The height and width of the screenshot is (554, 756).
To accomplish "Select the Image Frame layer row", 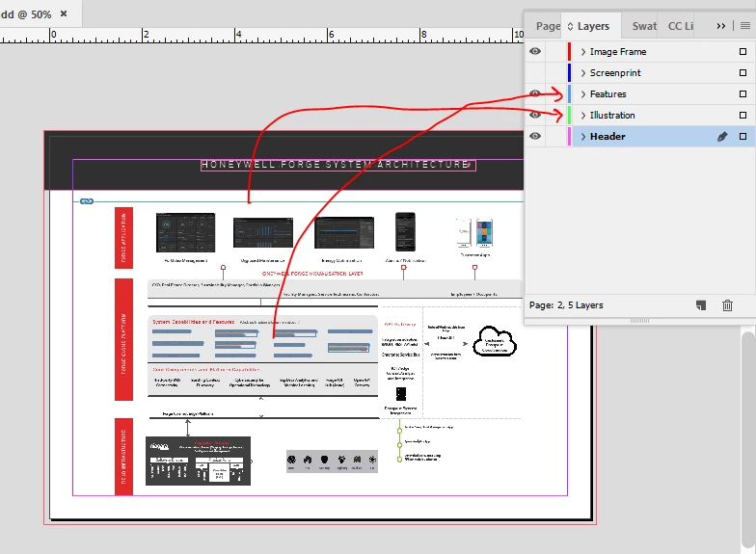I will [640, 52].
